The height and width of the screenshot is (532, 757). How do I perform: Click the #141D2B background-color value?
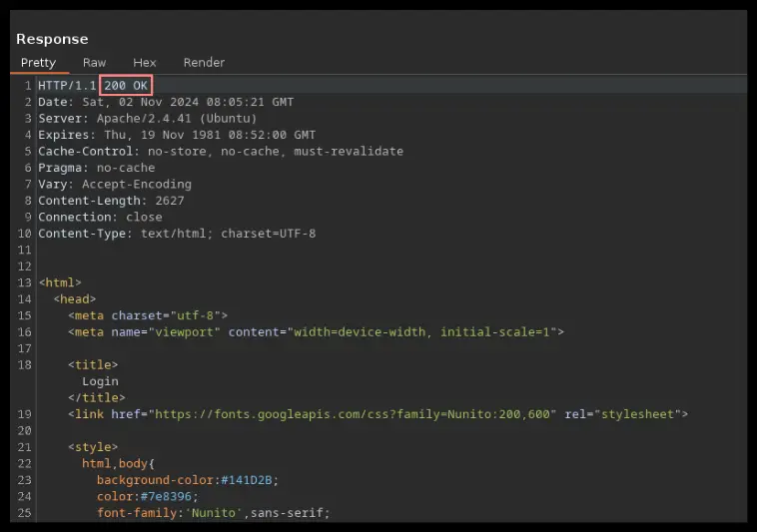click(247, 480)
